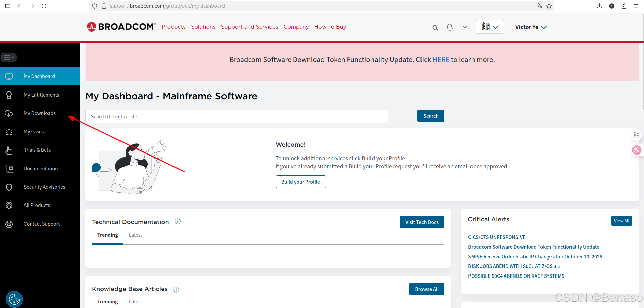Viewport: 644px width, 308px height.
Task: Select Trending tab under Technical Documentation
Action: click(x=108, y=235)
